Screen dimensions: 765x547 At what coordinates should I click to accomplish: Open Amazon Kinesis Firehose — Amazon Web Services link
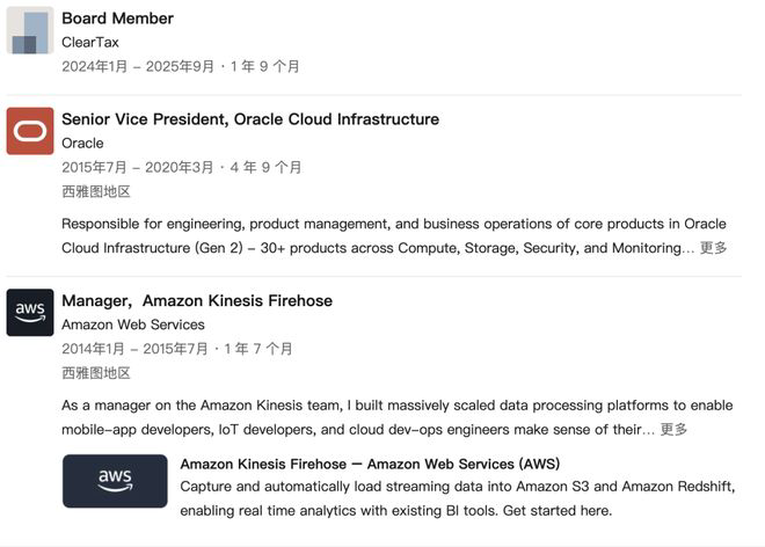pyautogui.click(x=370, y=464)
